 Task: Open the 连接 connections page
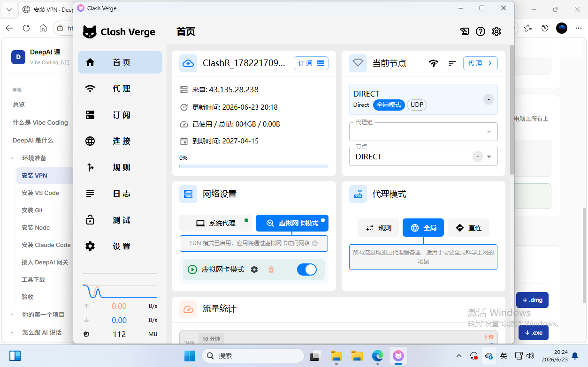click(120, 141)
